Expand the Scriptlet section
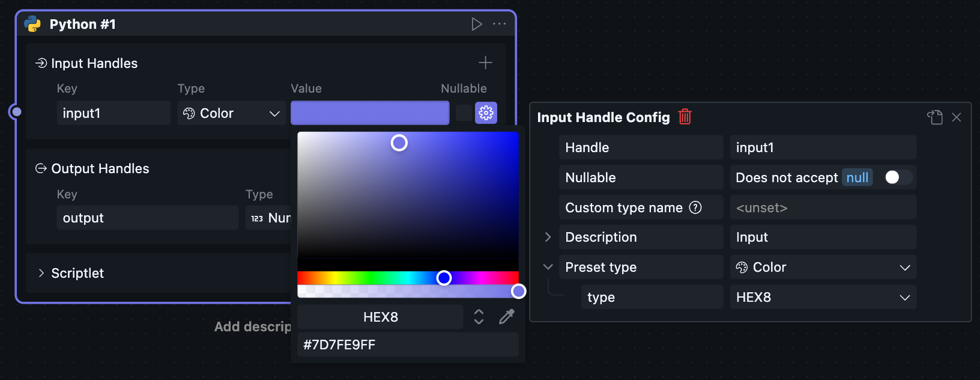The width and height of the screenshot is (980, 380). (41, 273)
